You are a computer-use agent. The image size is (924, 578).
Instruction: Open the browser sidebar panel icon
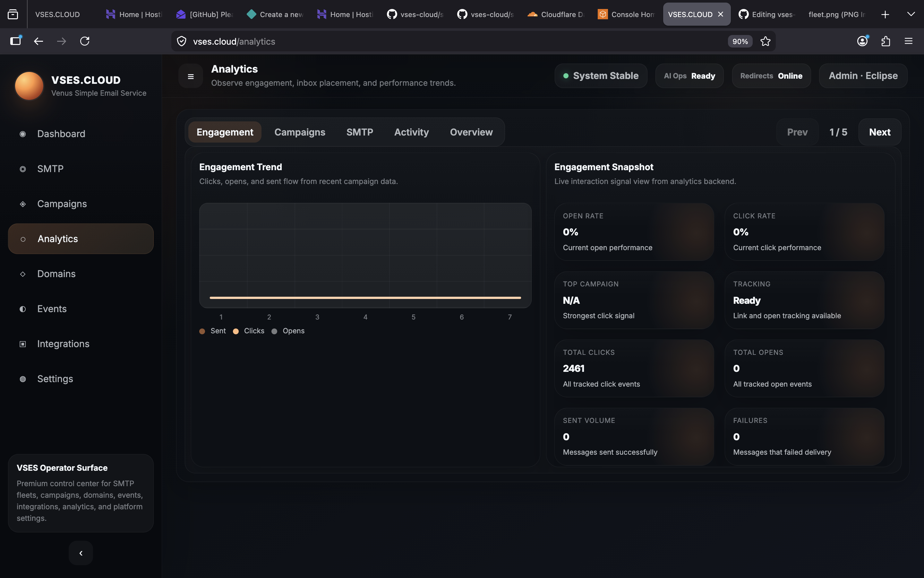coord(15,41)
